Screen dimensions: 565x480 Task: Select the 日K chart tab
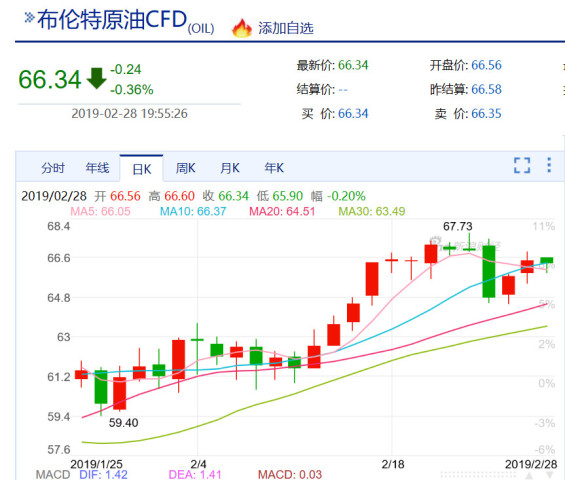coord(142,169)
